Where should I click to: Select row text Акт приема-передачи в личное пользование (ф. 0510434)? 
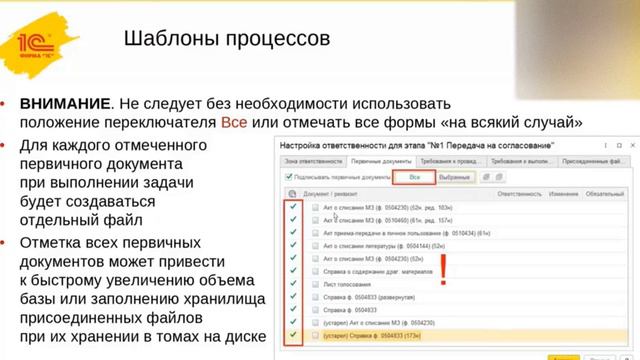click(x=407, y=233)
